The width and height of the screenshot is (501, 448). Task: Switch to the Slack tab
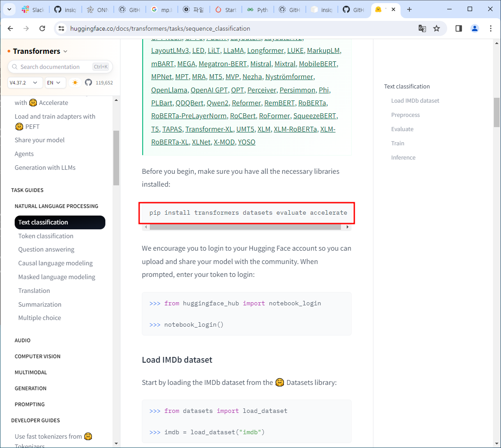coord(33,10)
